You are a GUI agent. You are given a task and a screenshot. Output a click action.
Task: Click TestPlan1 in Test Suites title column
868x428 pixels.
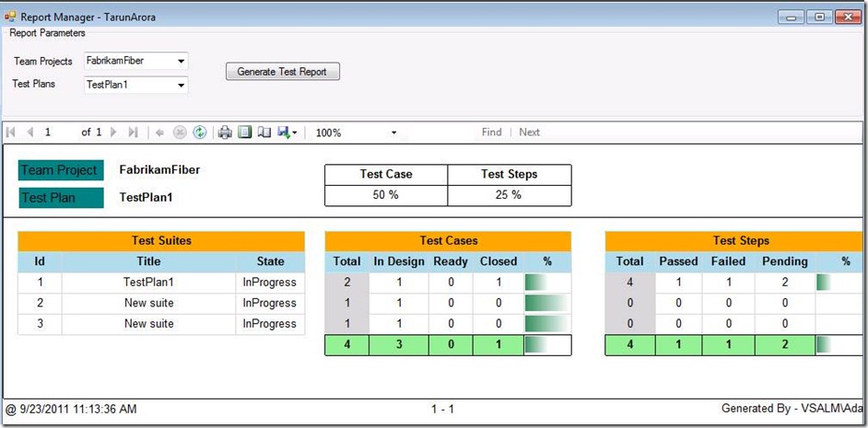click(148, 282)
